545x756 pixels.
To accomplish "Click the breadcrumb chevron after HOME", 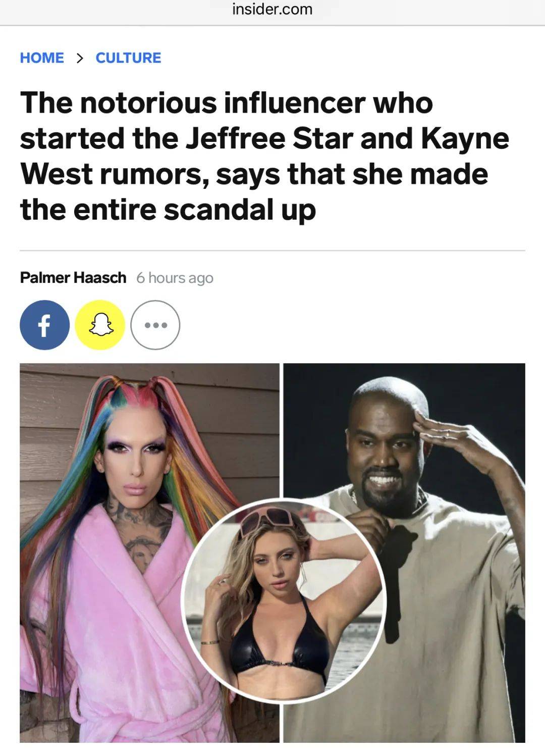I will click(x=80, y=58).
